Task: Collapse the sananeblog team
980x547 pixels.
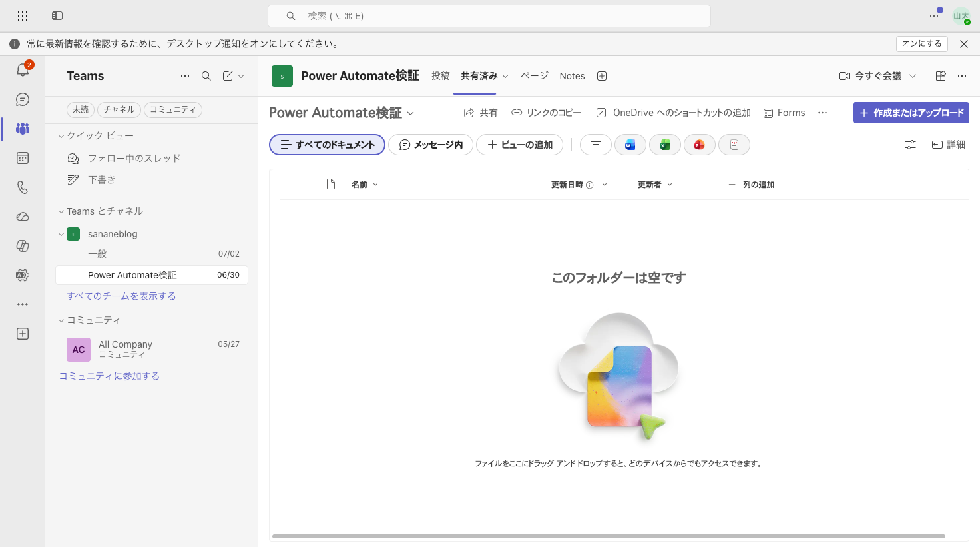Action: click(x=61, y=234)
